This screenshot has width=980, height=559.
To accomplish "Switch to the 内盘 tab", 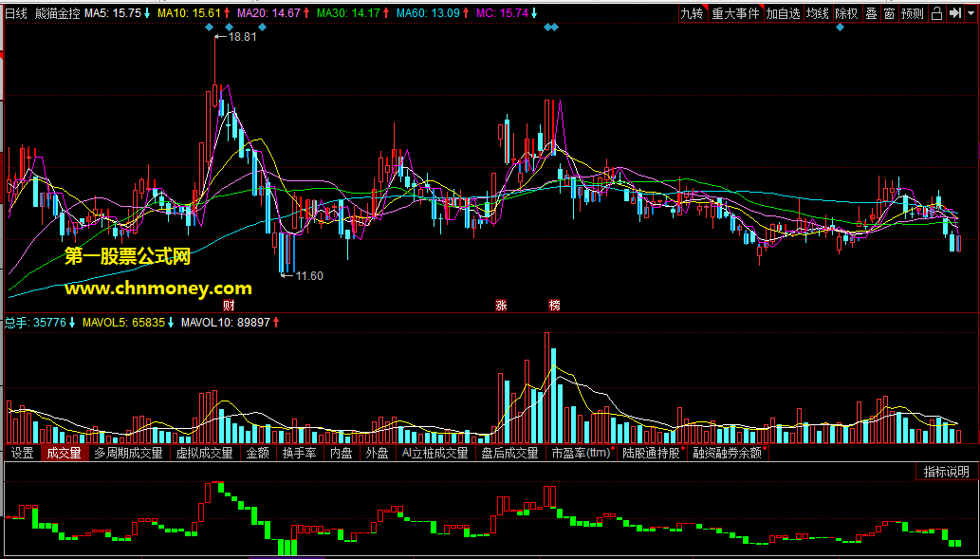I will (342, 453).
